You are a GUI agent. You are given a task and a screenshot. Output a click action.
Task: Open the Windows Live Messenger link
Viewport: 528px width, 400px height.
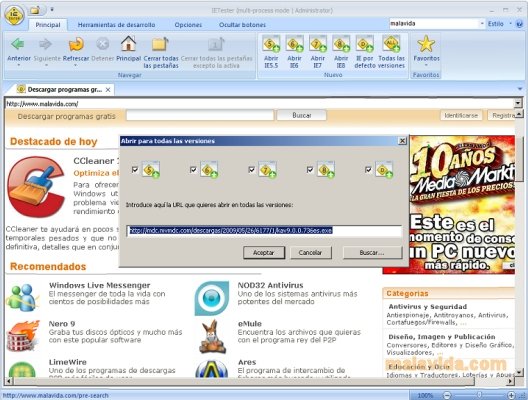click(100, 286)
